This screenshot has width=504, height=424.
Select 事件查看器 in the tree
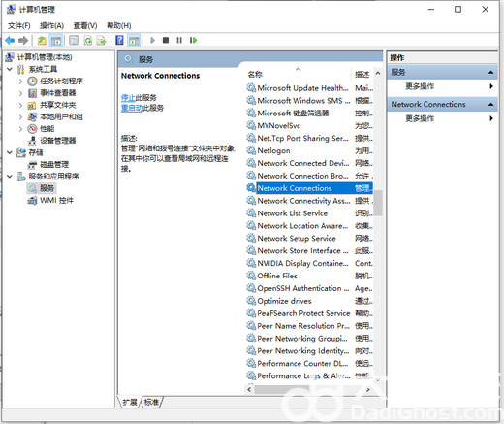click(x=58, y=93)
